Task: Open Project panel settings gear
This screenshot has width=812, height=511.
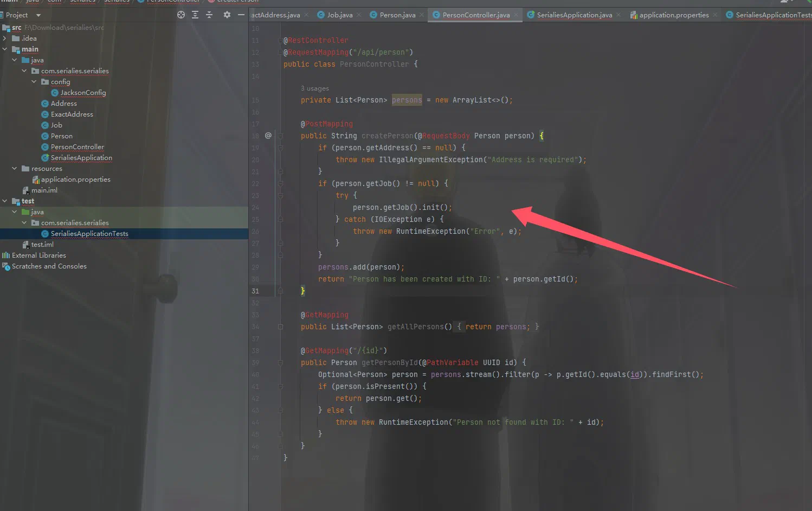Action: (227, 15)
